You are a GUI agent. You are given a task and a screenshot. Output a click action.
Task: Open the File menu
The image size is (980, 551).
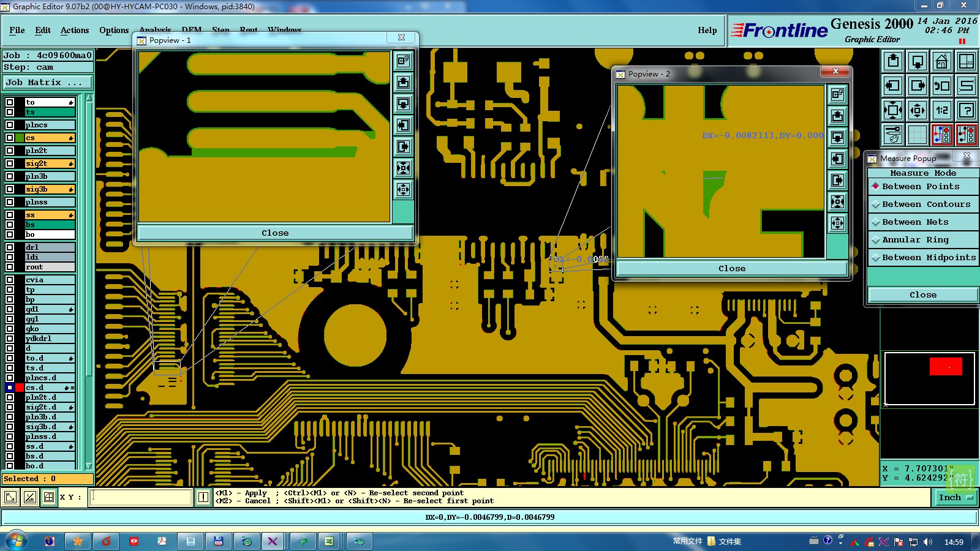[x=17, y=30]
